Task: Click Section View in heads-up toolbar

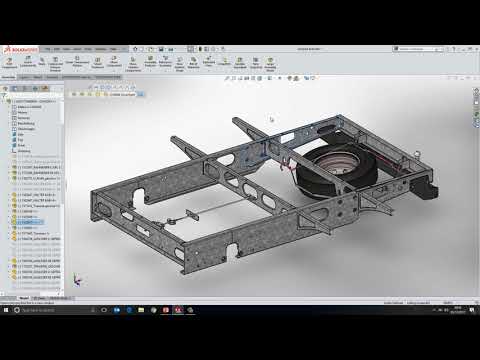Action: [x=247, y=78]
